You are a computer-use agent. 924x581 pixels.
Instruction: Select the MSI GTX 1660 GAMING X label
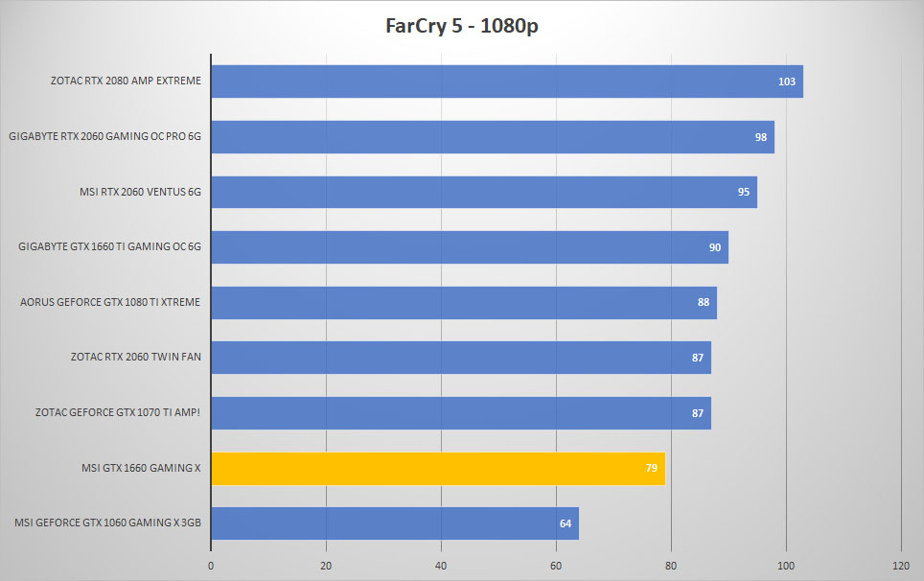(x=141, y=468)
